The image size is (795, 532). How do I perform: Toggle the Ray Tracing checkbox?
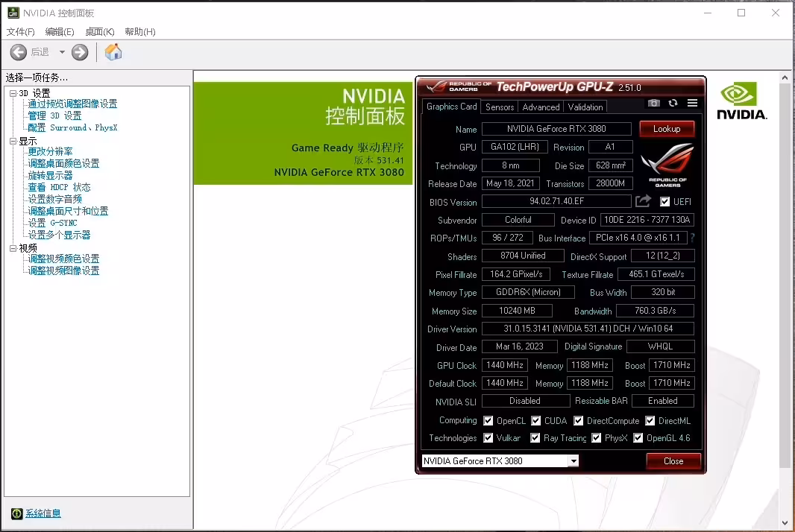point(535,438)
